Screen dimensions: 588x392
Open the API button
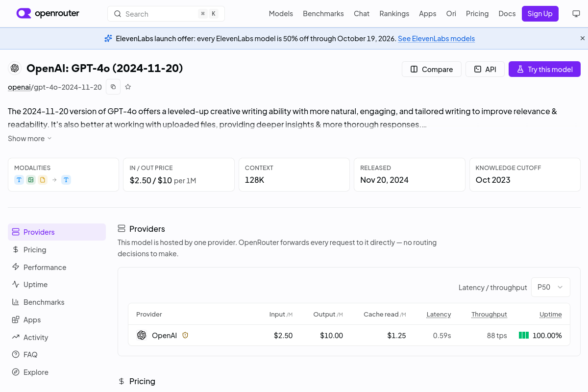point(485,69)
